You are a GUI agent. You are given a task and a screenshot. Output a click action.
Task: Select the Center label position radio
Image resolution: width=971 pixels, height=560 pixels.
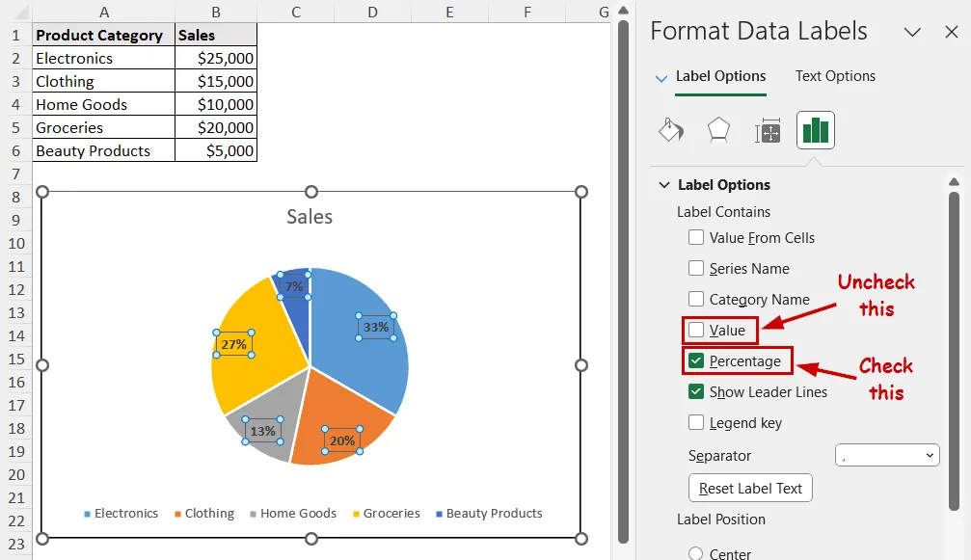696,554
